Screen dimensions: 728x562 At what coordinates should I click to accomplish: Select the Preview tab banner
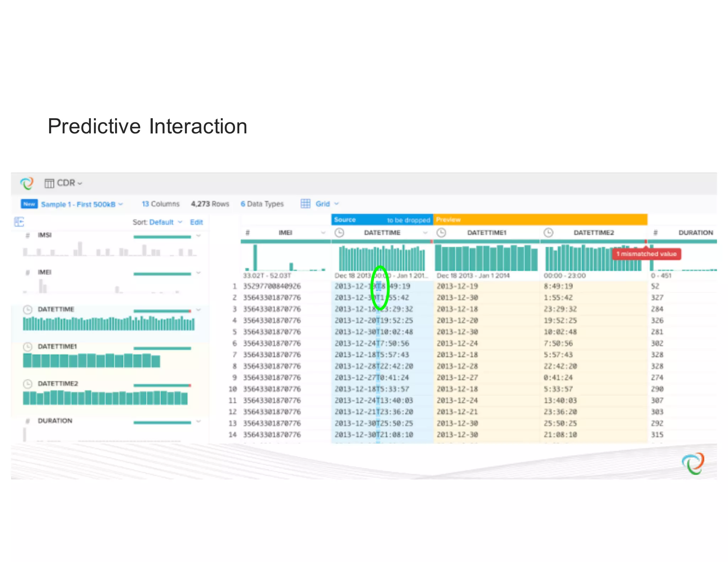tap(540, 220)
